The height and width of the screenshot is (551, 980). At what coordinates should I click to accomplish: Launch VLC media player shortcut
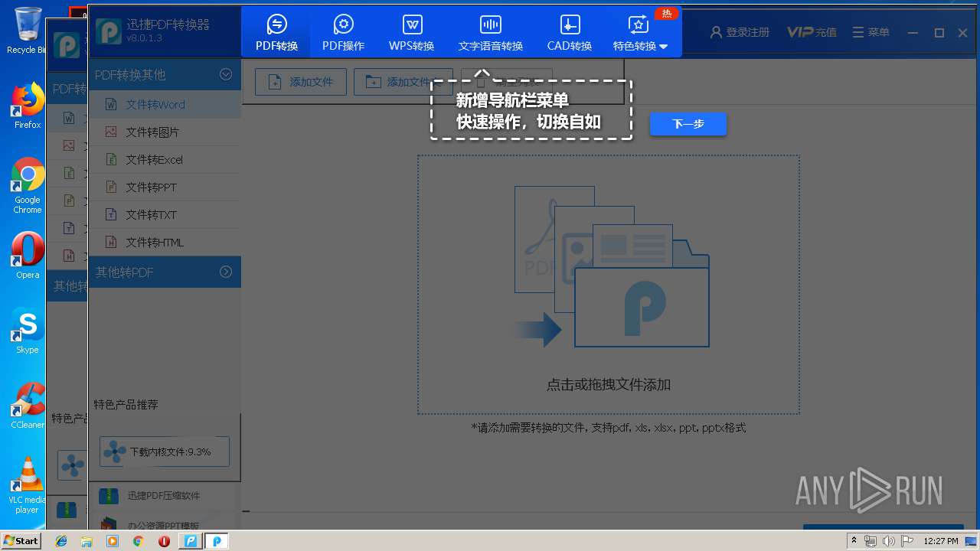28,485
